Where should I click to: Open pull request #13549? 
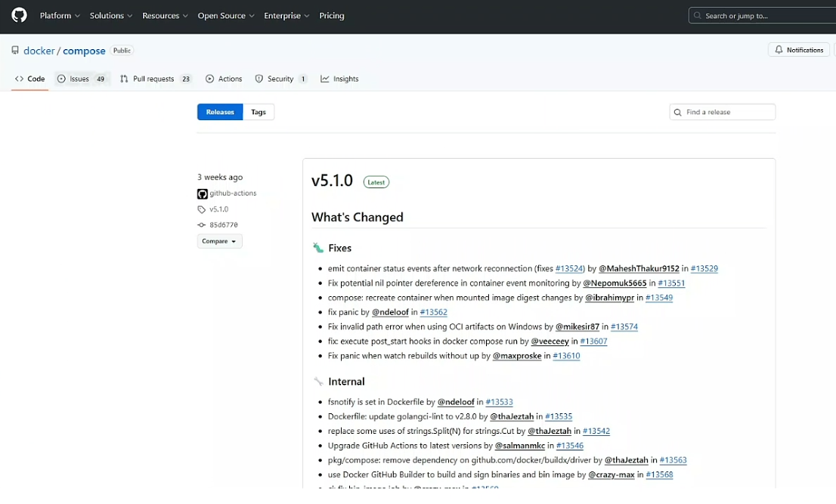(659, 297)
